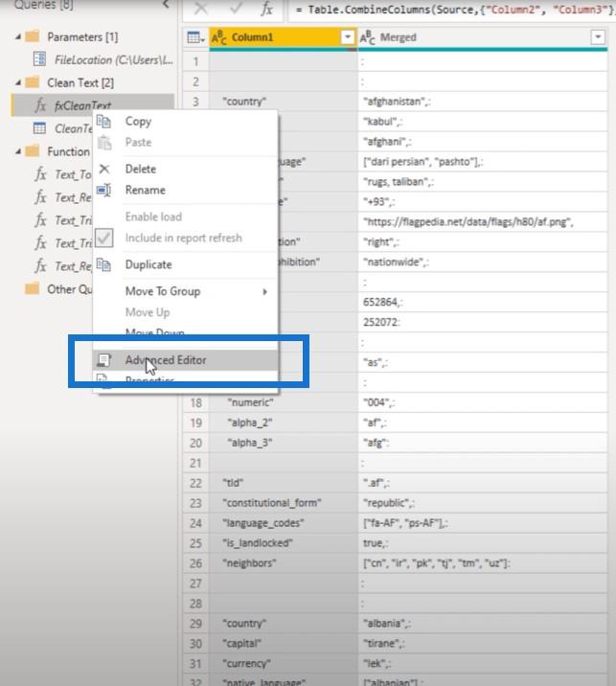This screenshot has height=686, width=616.
Task: Collapse the Clean Text [2] folder
Action: coord(18,82)
